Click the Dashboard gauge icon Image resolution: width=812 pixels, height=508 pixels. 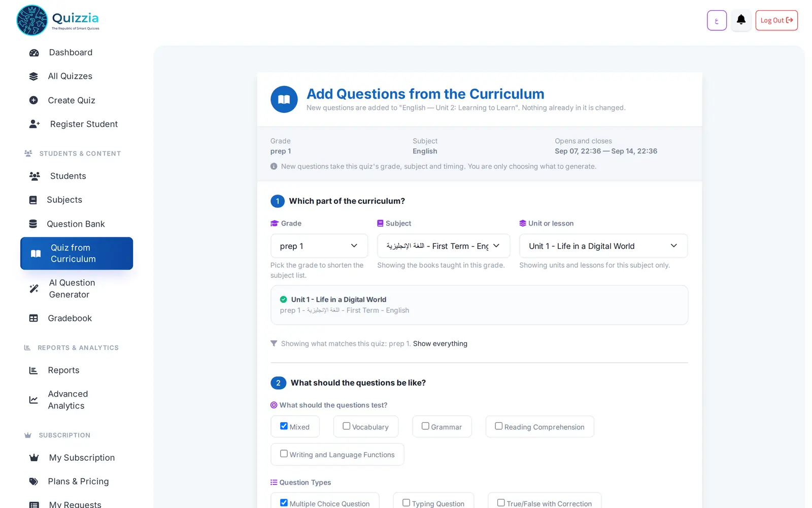click(x=34, y=53)
